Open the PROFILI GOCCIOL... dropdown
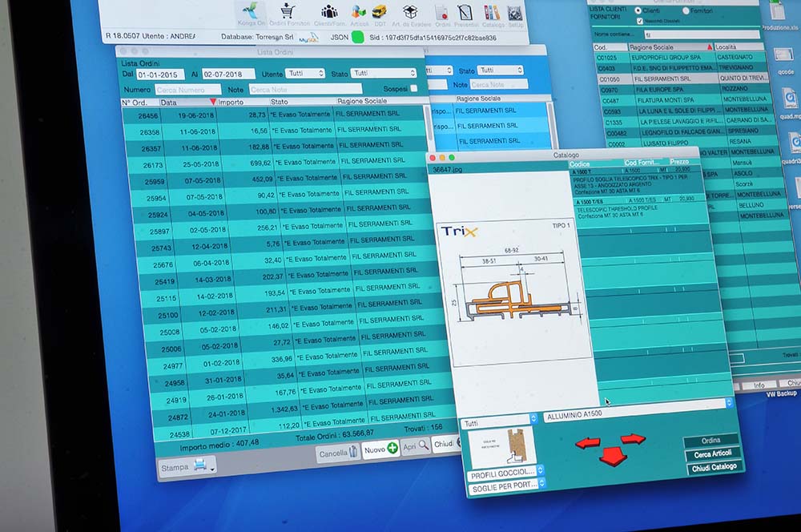The width and height of the screenshot is (801, 532). point(505,474)
